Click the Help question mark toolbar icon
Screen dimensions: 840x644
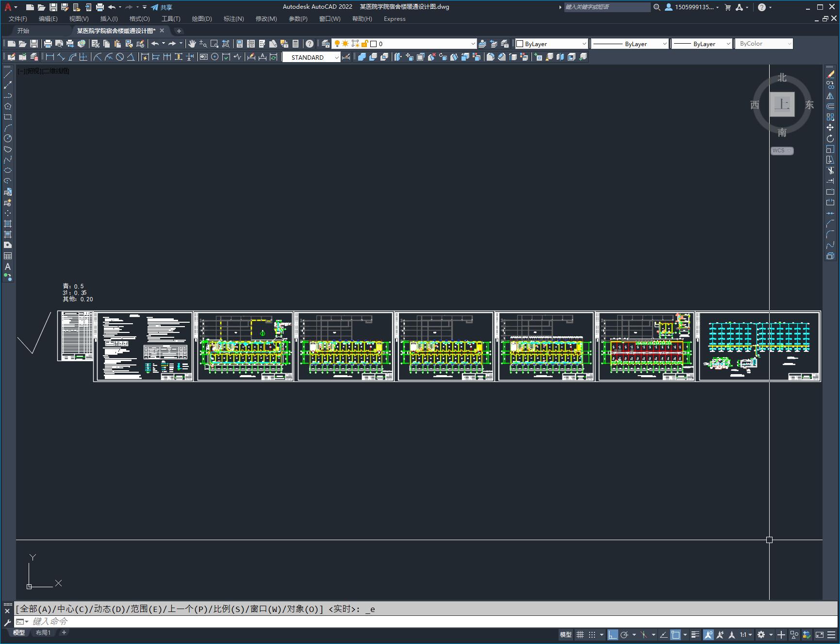click(x=310, y=44)
